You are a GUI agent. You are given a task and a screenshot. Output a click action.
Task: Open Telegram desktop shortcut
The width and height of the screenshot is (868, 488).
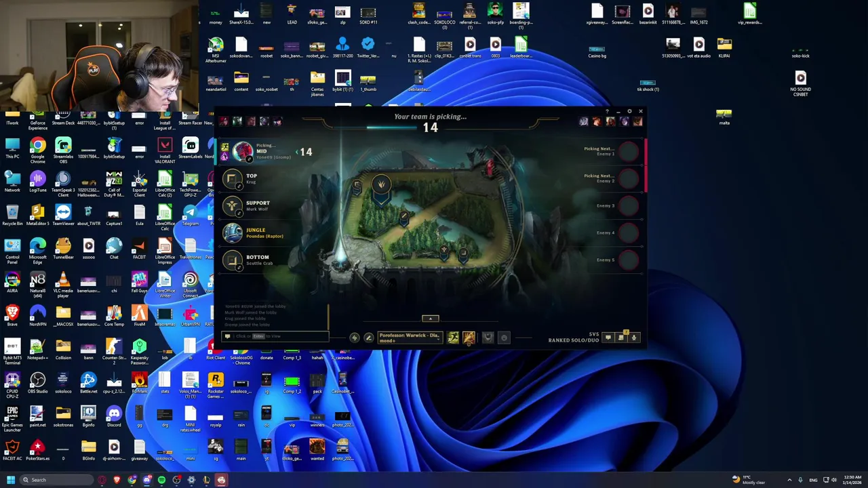(190, 217)
